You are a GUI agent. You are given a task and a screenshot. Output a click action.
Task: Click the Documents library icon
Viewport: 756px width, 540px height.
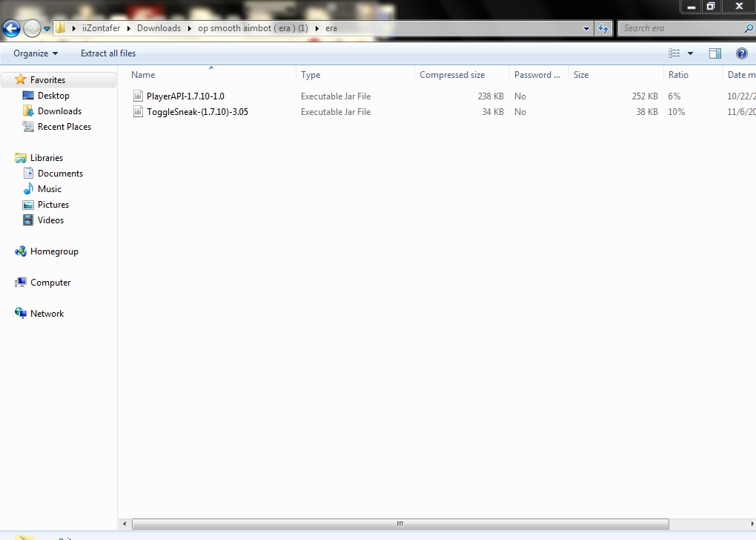point(28,173)
